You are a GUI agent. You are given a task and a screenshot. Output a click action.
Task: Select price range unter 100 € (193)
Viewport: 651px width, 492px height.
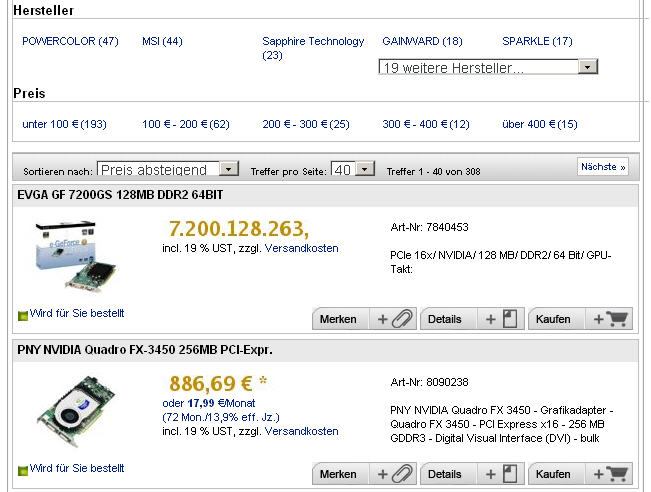(x=64, y=124)
